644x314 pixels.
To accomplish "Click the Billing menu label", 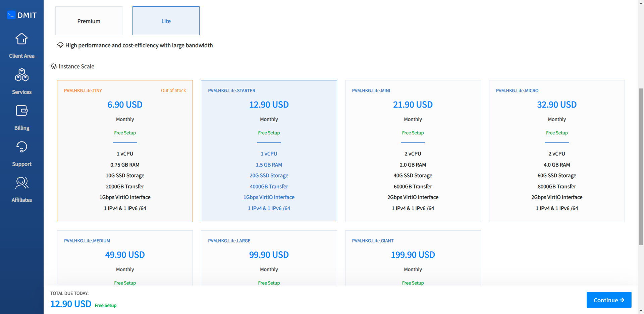I will tap(22, 128).
